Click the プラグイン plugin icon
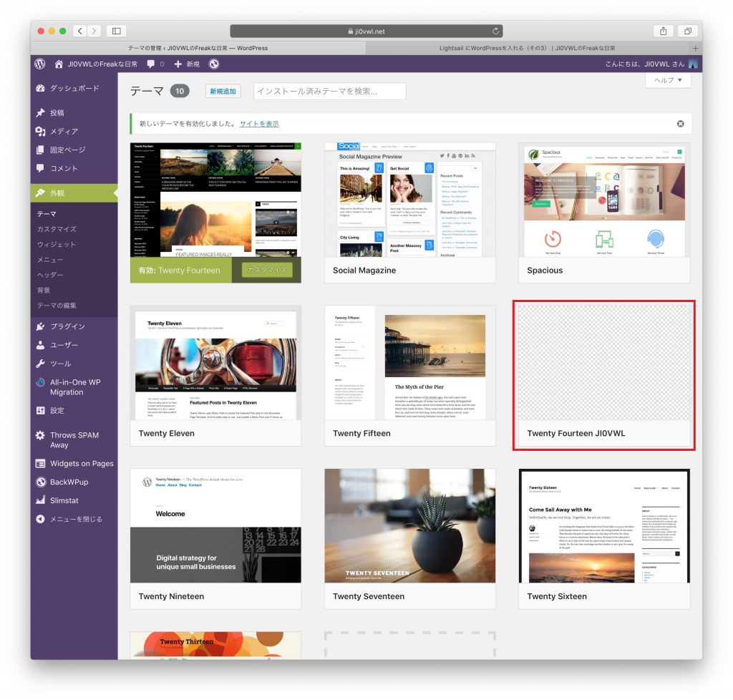This screenshot has width=733, height=700. 41,326
